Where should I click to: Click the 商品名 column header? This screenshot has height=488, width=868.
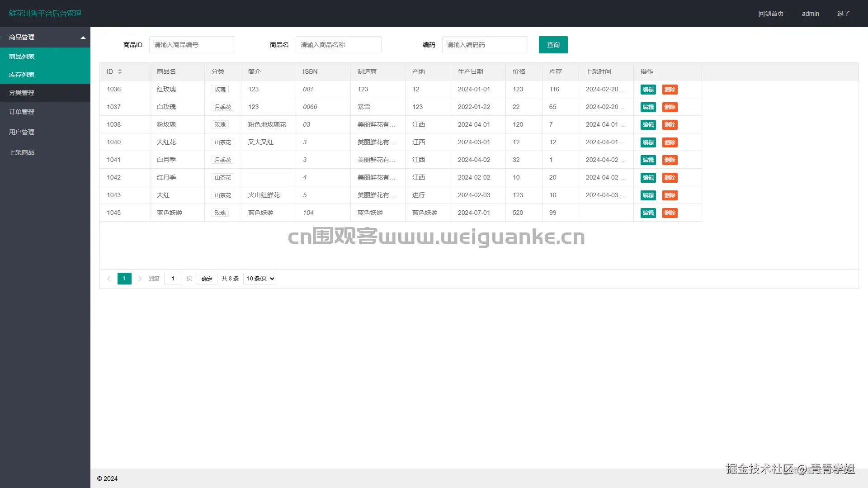point(177,71)
